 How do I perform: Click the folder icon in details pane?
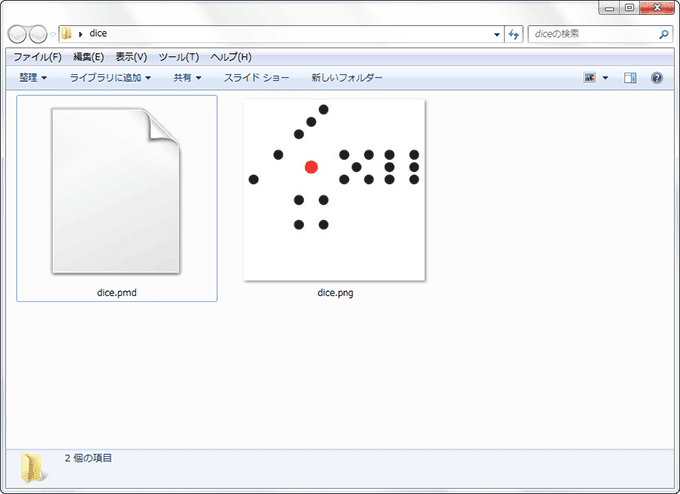pyautogui.click(x=33, y=468)
